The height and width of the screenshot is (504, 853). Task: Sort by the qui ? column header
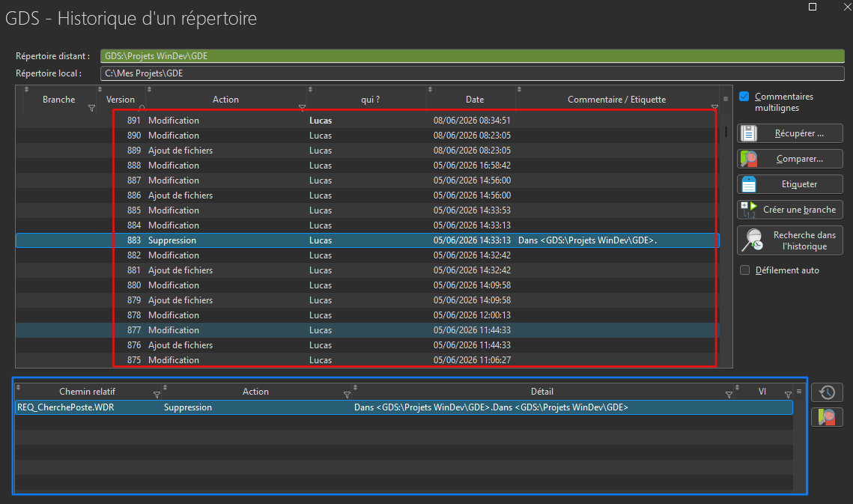tap(370, 100)
